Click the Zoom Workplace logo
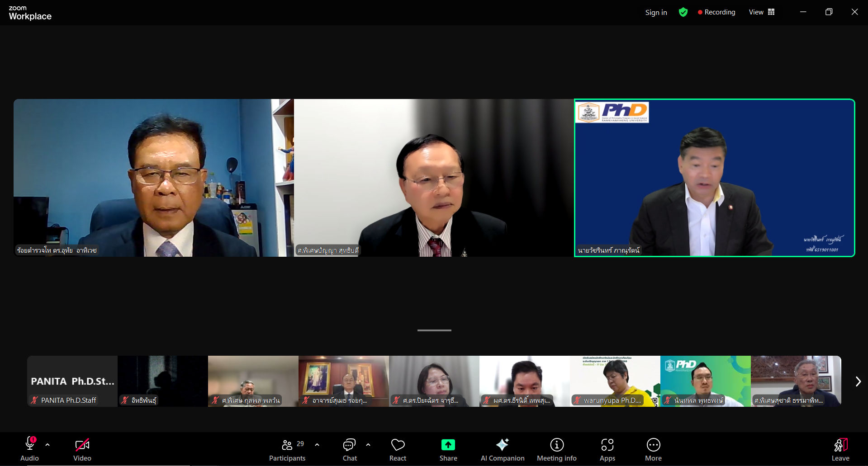Viewport: 868px width, 466px height. (30, 13)
